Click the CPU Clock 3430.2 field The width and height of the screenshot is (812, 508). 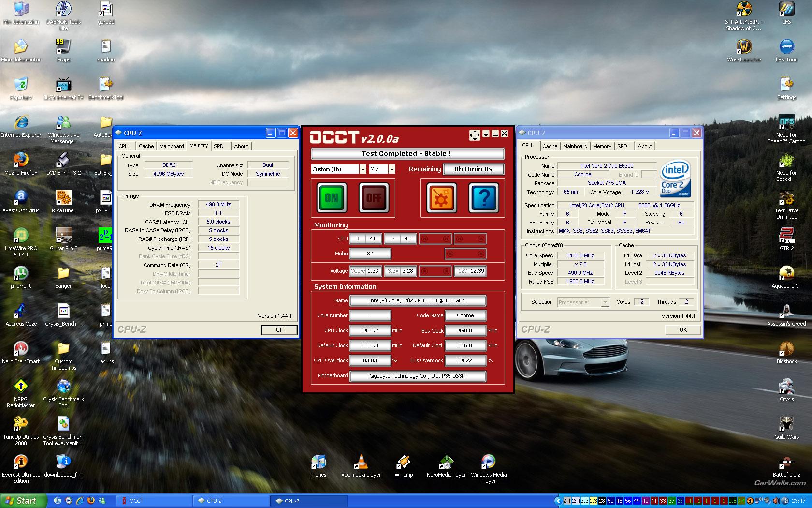tap(370, 330)
